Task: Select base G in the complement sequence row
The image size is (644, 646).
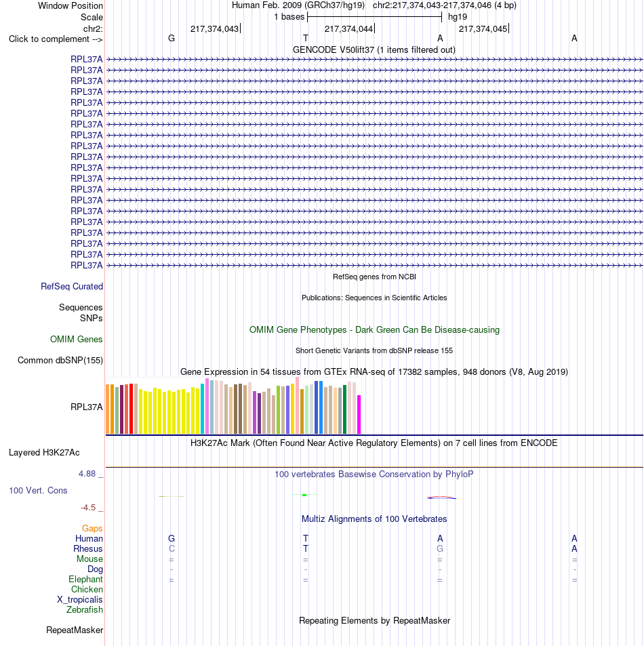Action: (172, 39)
